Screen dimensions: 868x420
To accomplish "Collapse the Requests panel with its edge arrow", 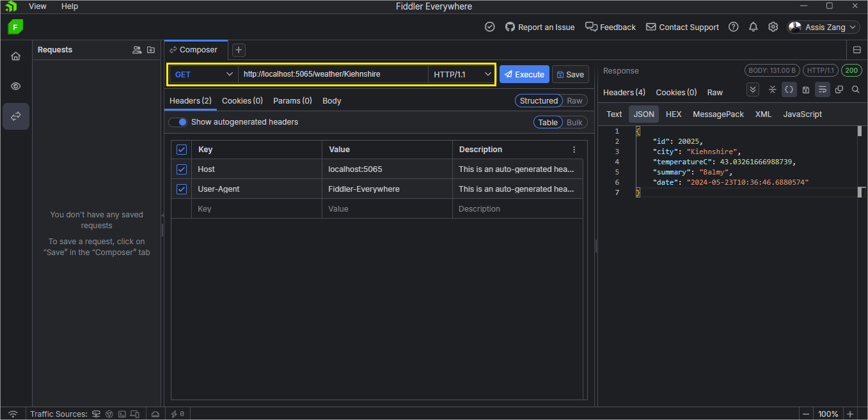I will click(162, 216).
